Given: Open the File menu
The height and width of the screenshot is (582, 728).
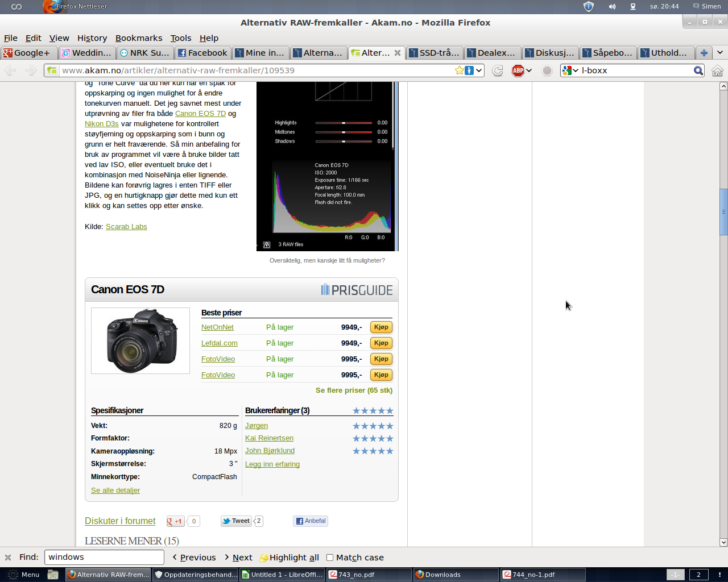Looking at the screenshot, I should pos(11,38).
